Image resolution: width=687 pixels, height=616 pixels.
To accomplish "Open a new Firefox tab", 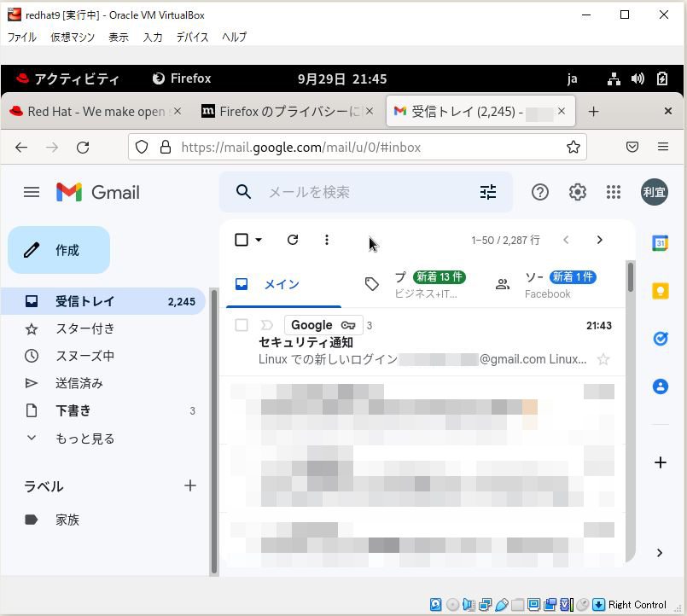I will click(593, 111).
